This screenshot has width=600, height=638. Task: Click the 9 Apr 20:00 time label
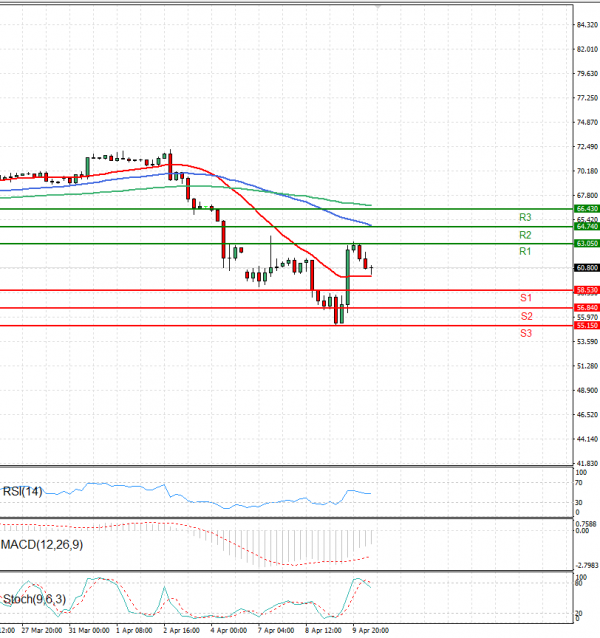(x=370, y=630)
